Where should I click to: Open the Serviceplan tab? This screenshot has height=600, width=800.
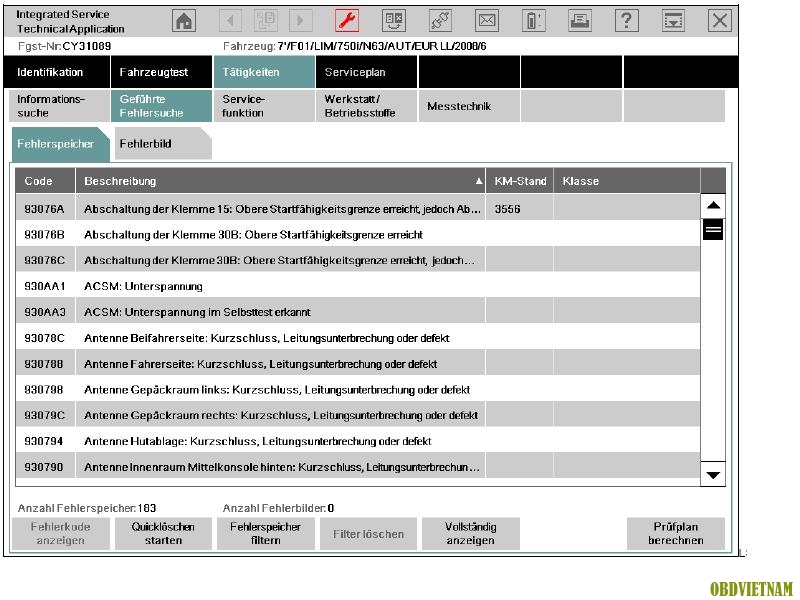tap(366, 72)
